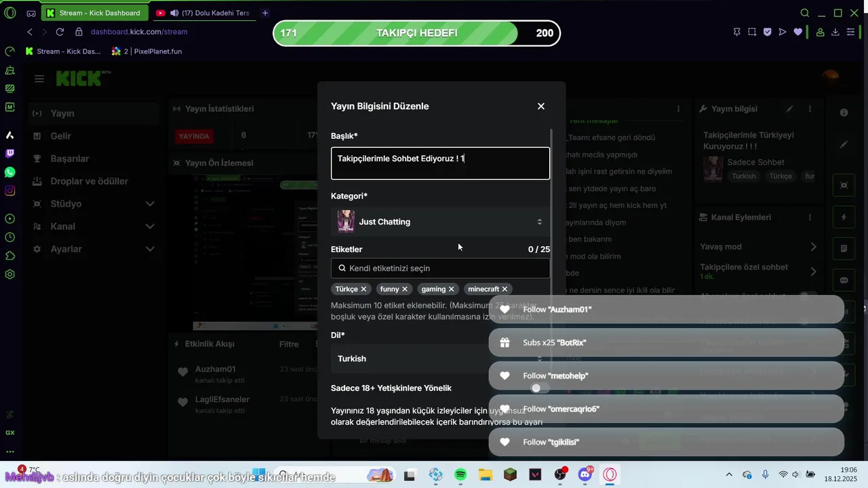
Task: Open the Dil language dropdown showing Turkish
Action: [440, 359]
